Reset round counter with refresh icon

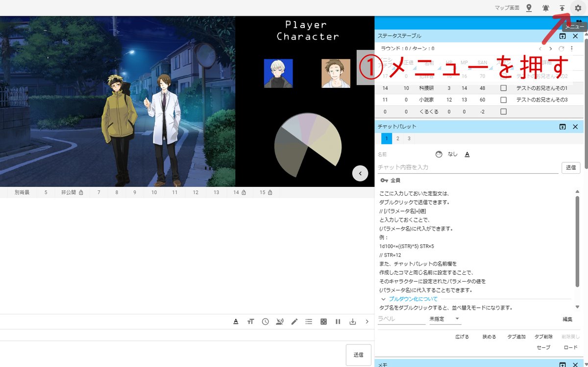562,49
